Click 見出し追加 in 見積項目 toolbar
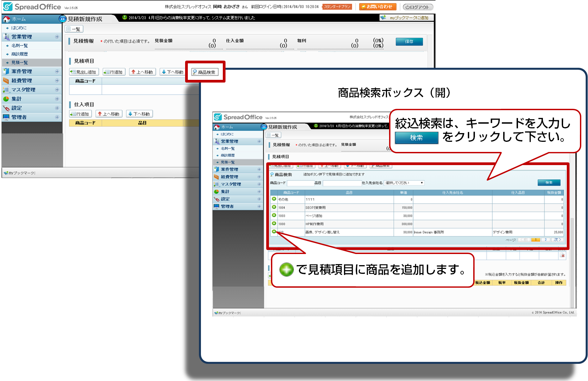 (x=84, y=72)
